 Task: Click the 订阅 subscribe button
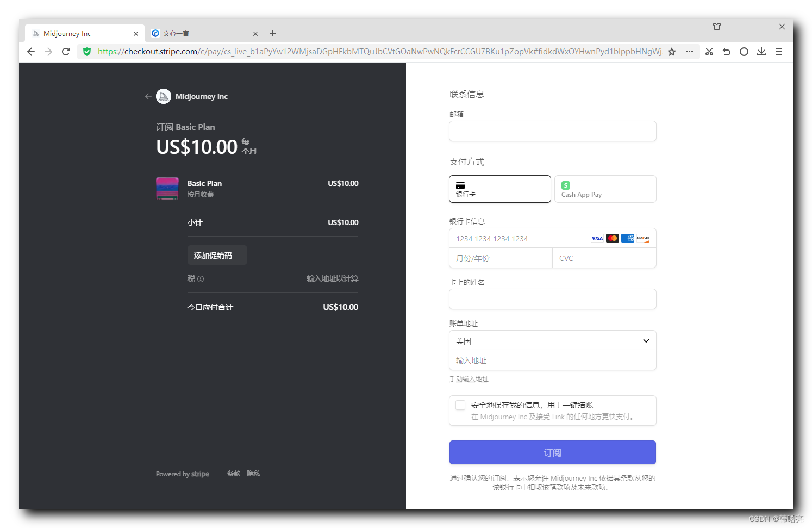[x=553, y=452]
